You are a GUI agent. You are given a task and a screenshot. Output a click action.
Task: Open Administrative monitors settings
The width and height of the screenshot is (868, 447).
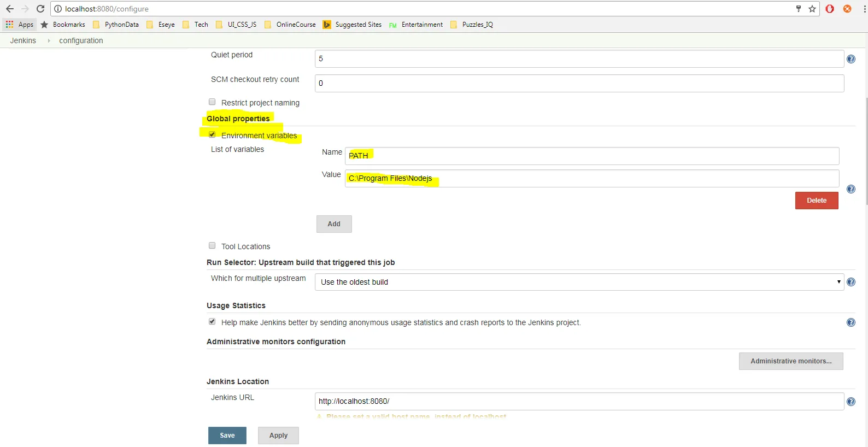pos(791,361)
